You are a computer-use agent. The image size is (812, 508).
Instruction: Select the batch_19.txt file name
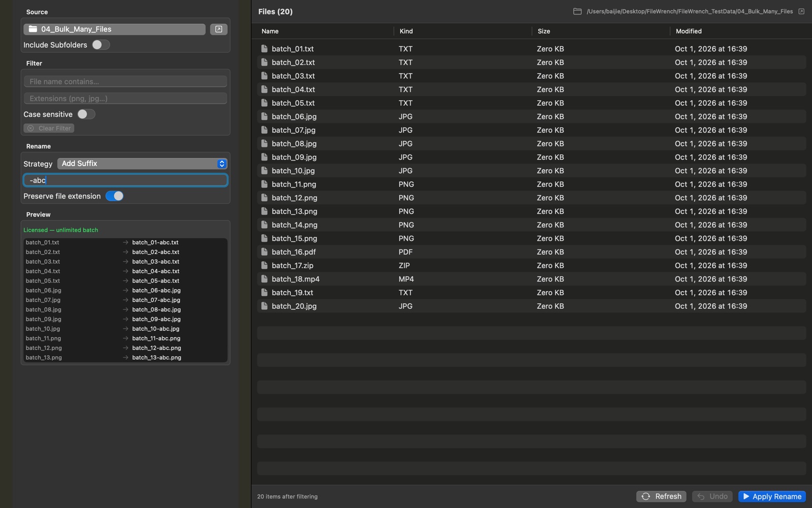[292, 293]
